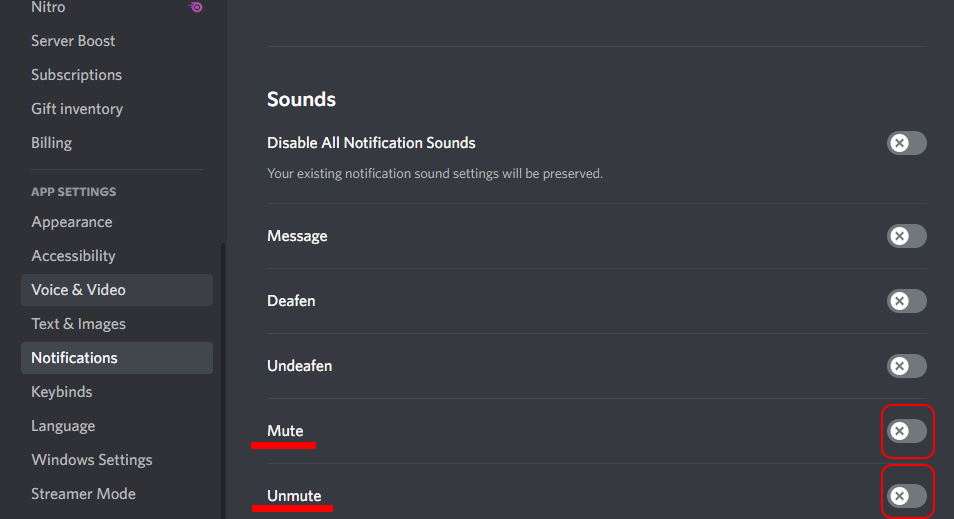The width and height of the screenshot is (954, 519).
Task: Toggle the Mute sound switch
Action: pyautogui.click(x=906, y=431)
